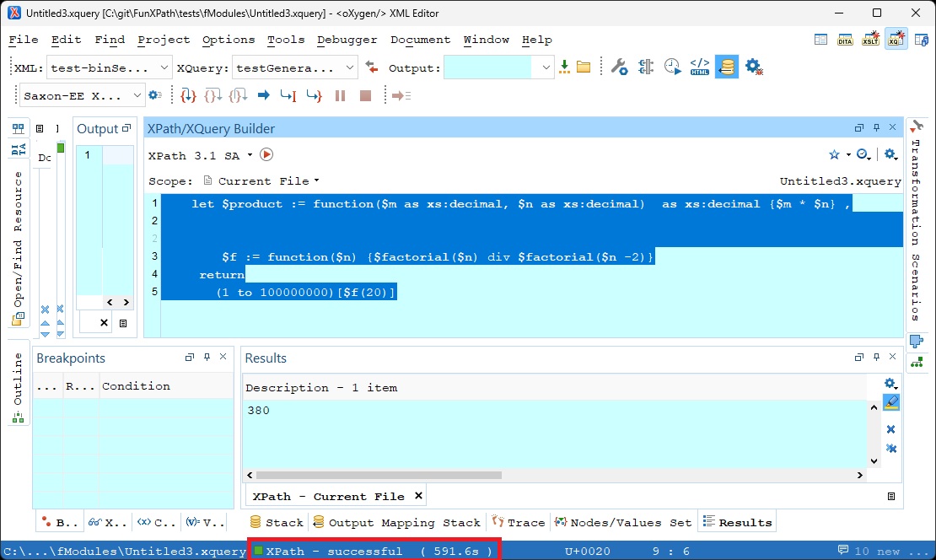Stop the debugger session
The height and width of the screenshot is (560, 936).
(x=366, y=95)
